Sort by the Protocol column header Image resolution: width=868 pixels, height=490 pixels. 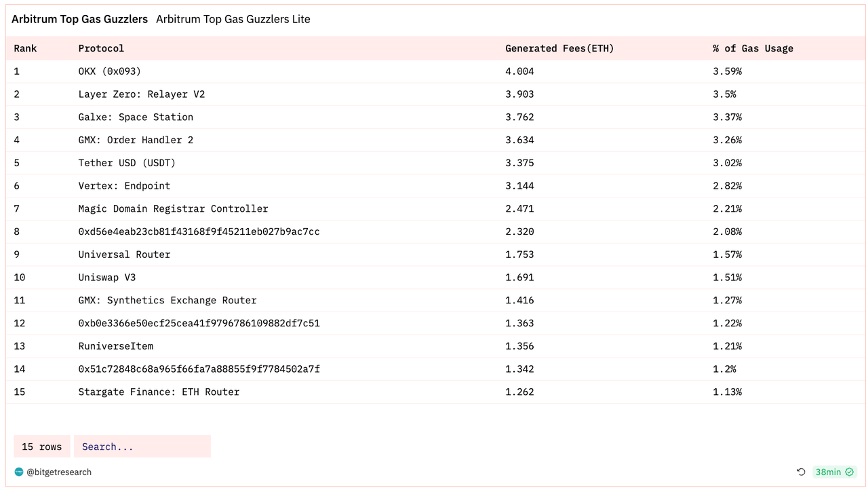(x=101, y=48)
